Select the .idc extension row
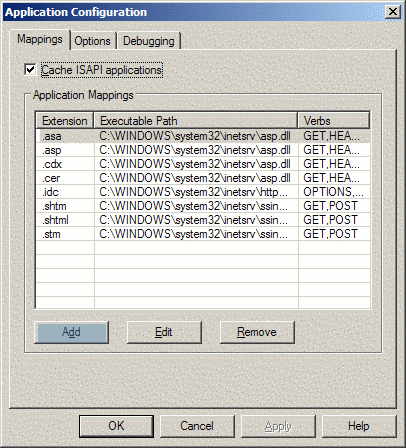Viewport: 406px width, 448px height. [203, 192]
